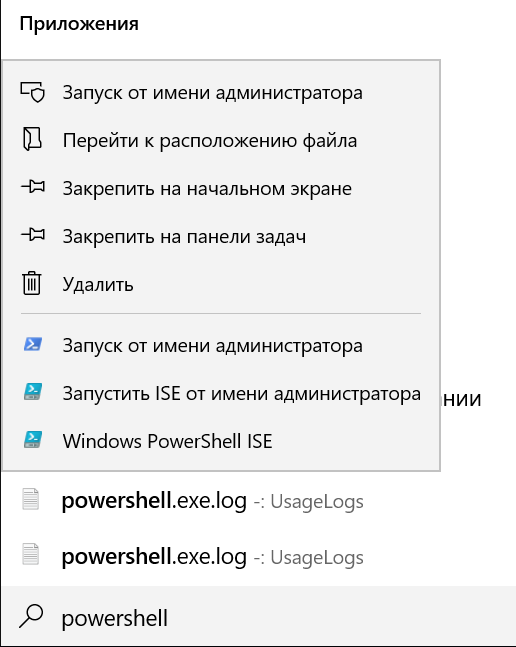The height and width of the screenshot is (647, 516).
Task: Click the ISE icon next to Запустить ISE
Action: coord(33,392)
